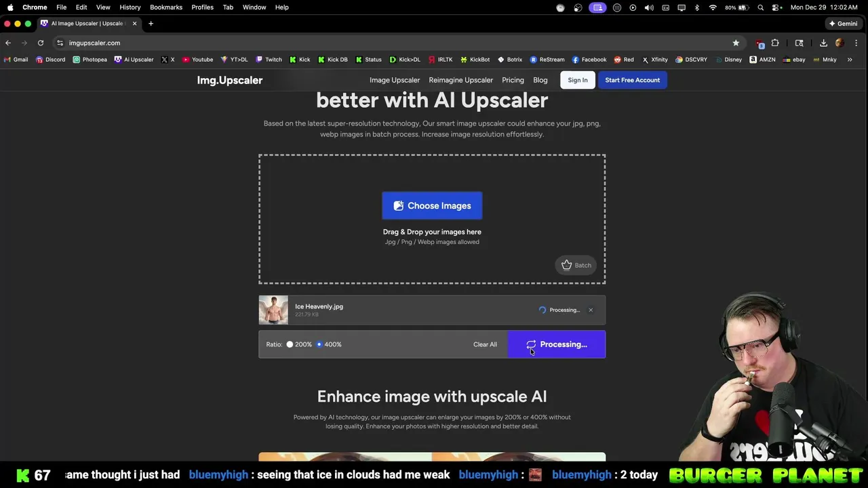Open the ebay bookmark

[794, 60]
